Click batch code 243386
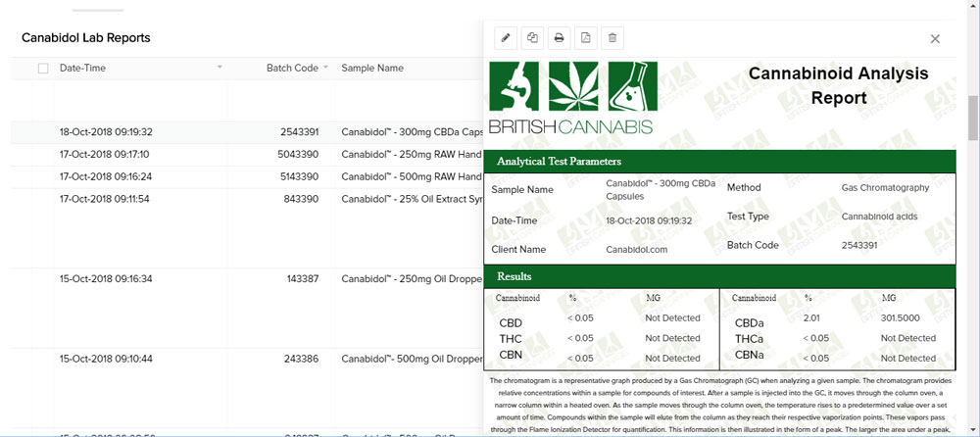980x437 pixels. 303,359
